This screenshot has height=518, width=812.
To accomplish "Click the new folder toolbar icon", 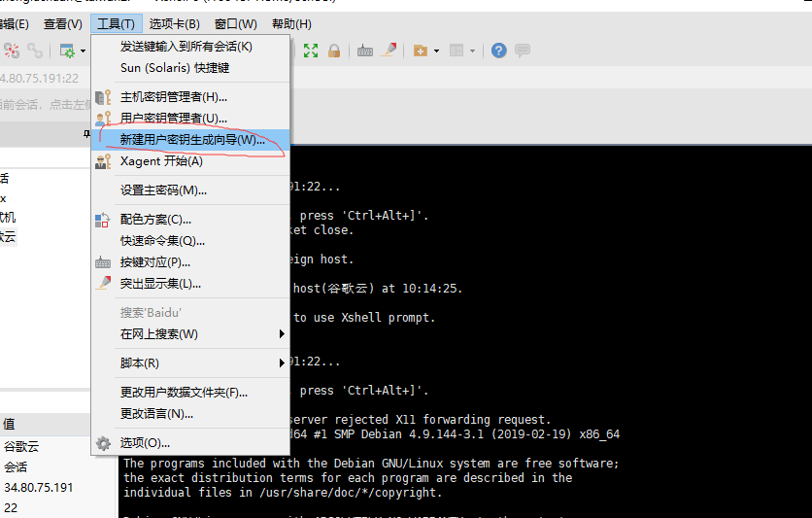I will (x=421, y=51).
